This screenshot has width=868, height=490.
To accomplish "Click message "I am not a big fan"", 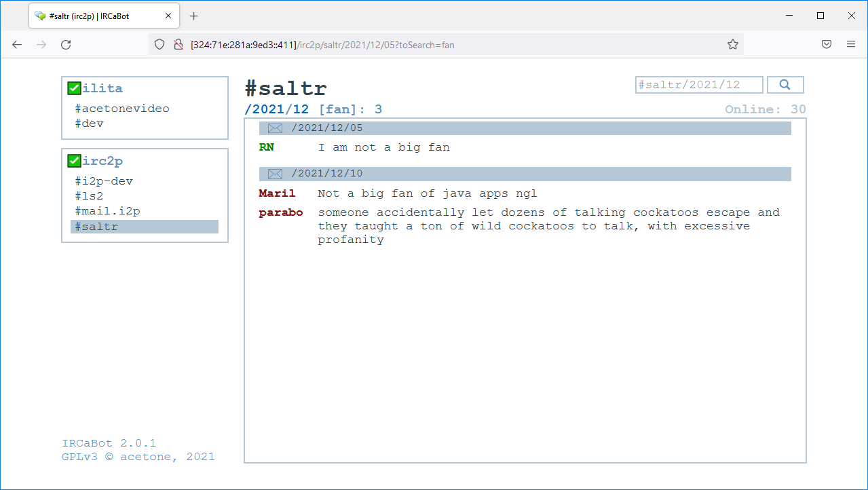I will (x=384, y=147).
